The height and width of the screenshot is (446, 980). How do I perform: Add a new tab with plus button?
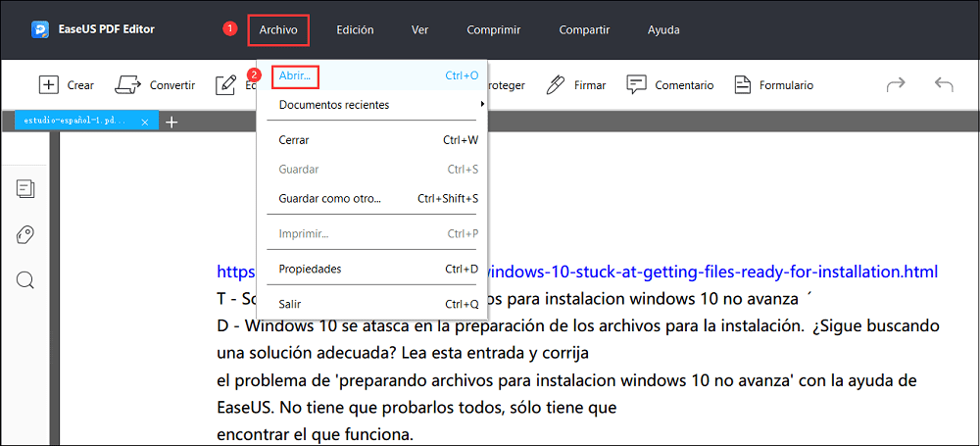point(171,122)
